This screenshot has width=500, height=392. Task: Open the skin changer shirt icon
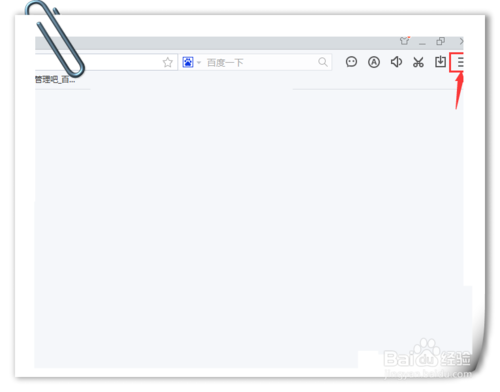405,41
